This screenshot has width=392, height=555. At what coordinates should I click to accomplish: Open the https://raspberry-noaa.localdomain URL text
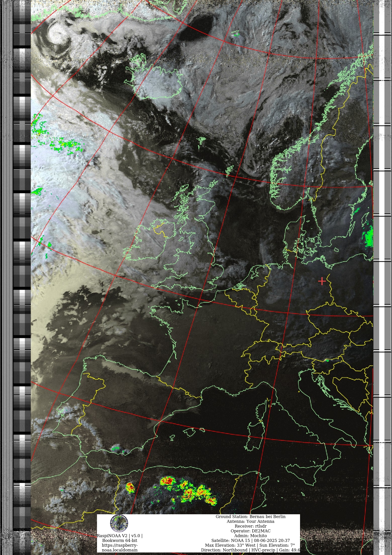(x=120, y=548)
